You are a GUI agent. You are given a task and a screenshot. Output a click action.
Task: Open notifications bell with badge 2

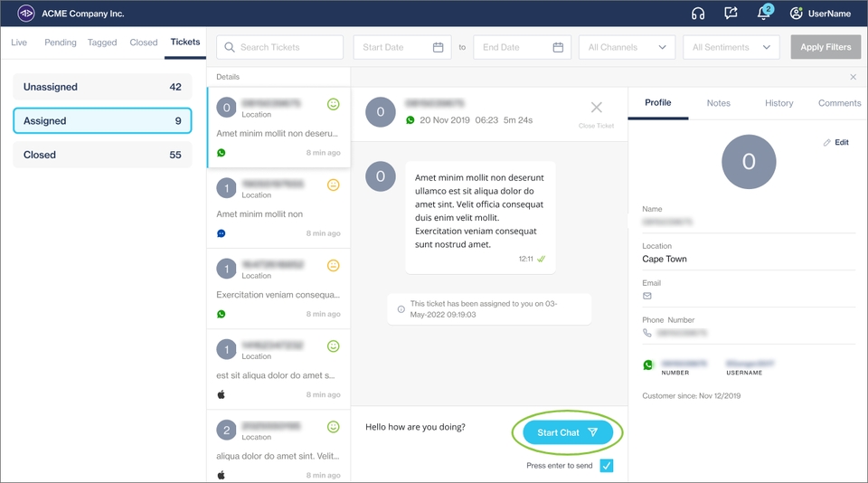(x=764, y=14)
